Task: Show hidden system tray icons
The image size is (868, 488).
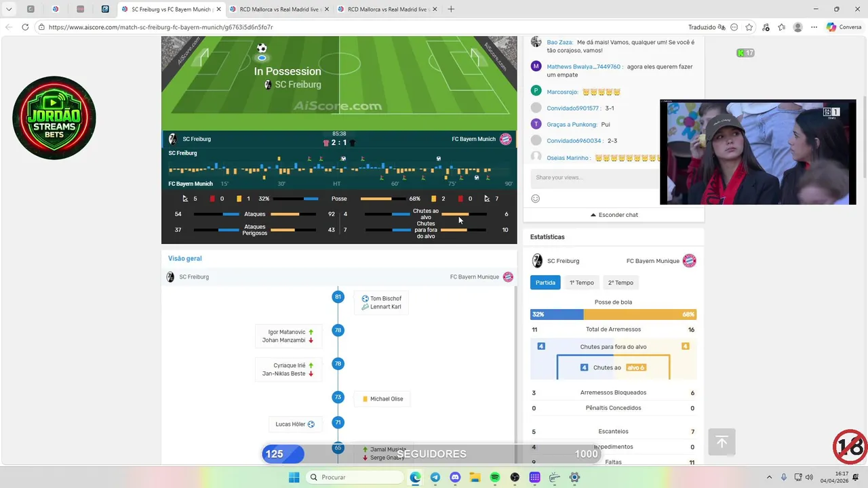Action: pos(769,477)
